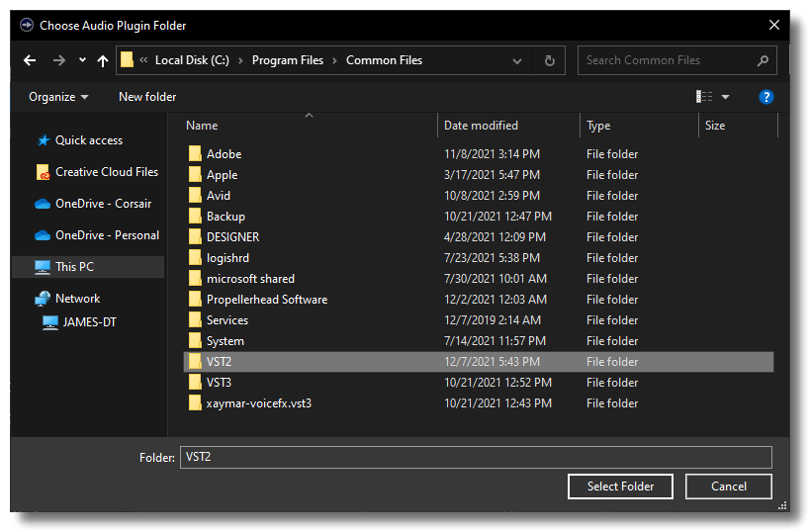Select the Propellerhead Software folder
The image size is (810, 532).
click(266, 300)
